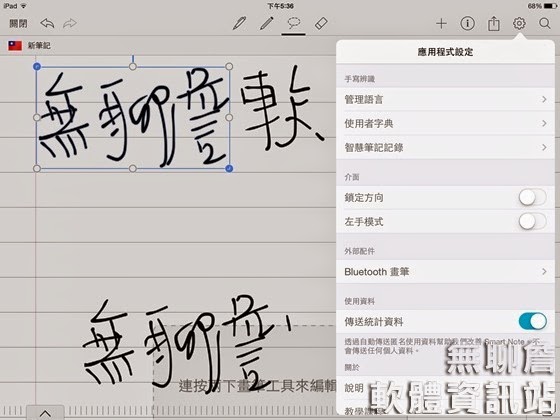560x420 pixels.
Task: Toggle the 左手模式 switch
Action: pos(532,221)
